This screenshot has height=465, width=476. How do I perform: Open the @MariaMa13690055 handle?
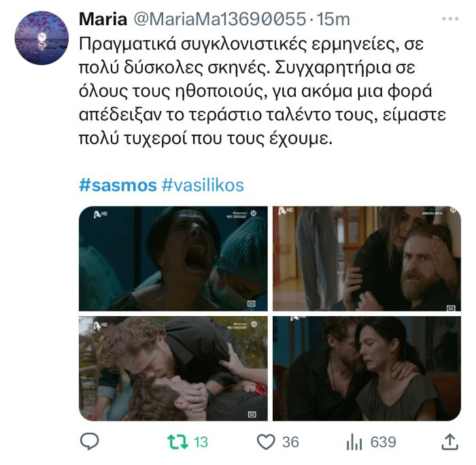click(x=220, y=19)
